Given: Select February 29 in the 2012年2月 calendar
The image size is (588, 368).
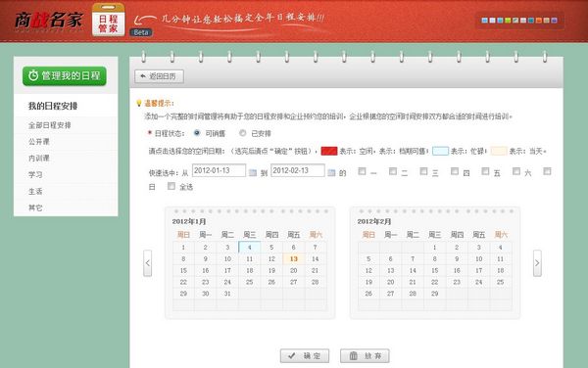Looking at the screenshot, I should [x=434, y=294].
